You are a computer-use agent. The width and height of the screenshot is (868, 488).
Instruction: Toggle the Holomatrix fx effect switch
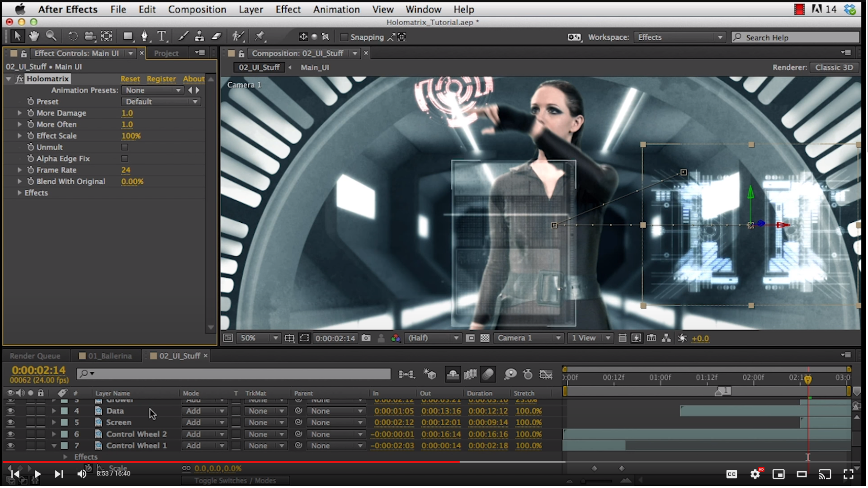19,79
